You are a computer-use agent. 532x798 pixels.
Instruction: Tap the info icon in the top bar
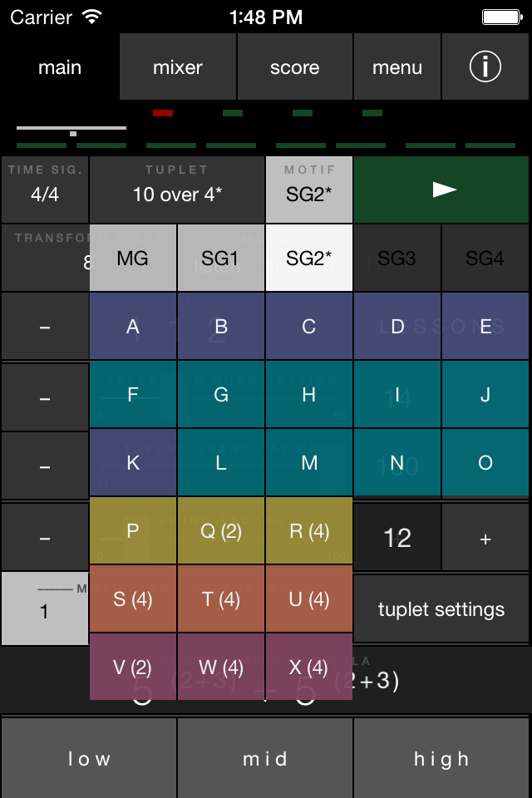tap(485, 66)
